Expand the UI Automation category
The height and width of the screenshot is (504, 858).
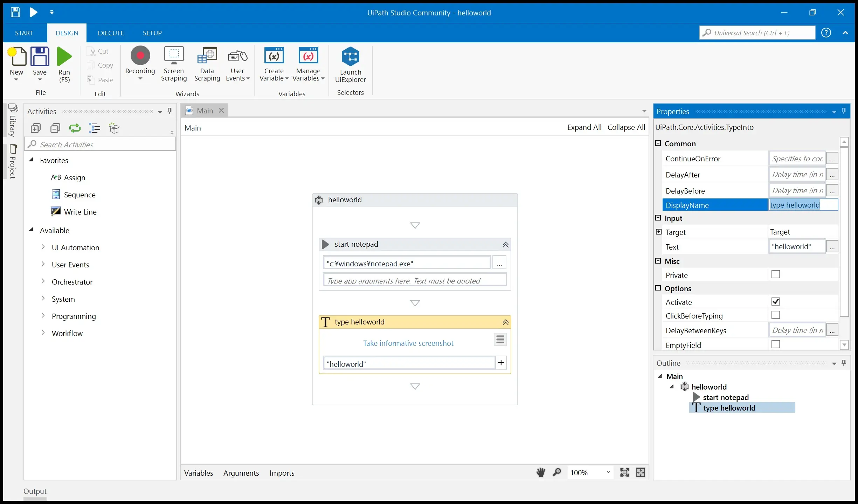tap(43, 247)
